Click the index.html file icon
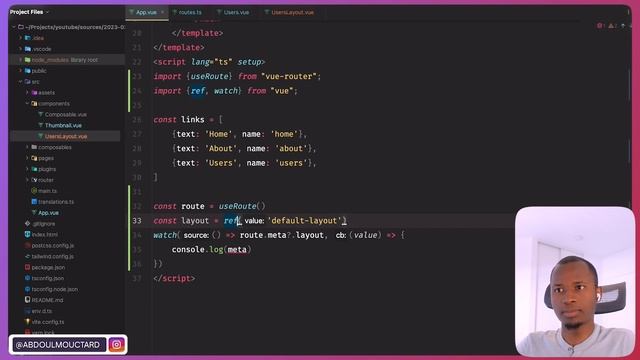The height and width of the screenshot is (360, 640). [28, 234]
